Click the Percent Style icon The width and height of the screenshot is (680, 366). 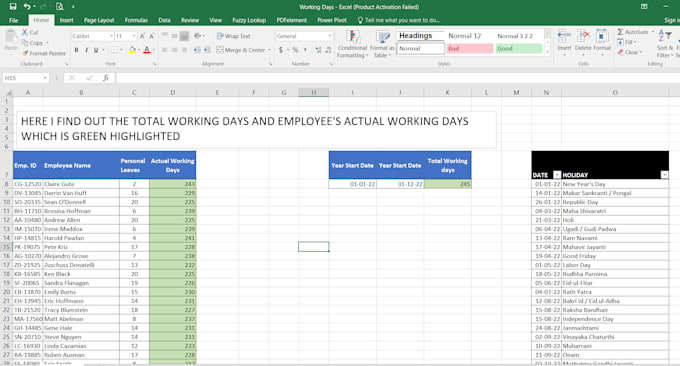pos(295,50)
